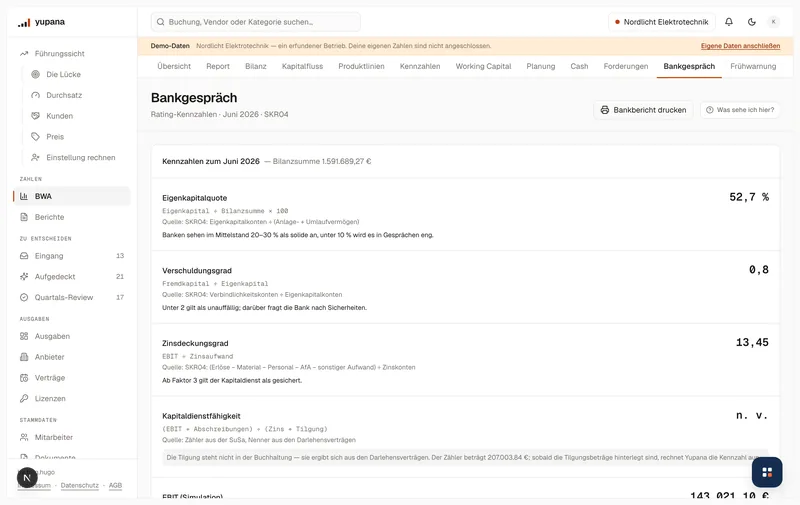Click the Zinsdeckungsgrad value 13,45

click(x=752, y=342)
